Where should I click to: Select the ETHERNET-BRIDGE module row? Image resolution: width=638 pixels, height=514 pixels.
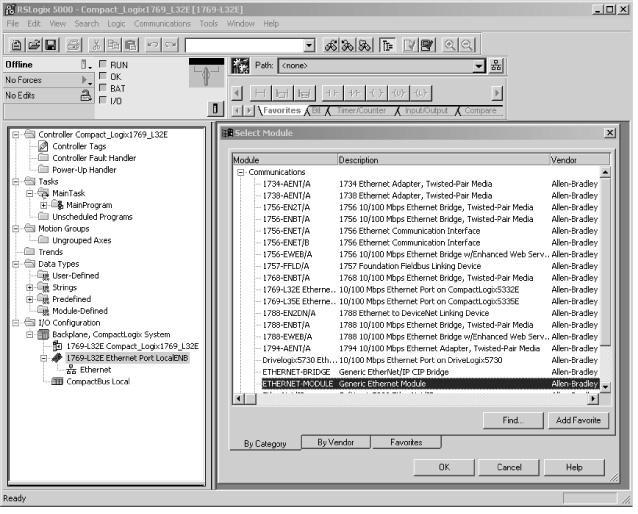(430, 372)
